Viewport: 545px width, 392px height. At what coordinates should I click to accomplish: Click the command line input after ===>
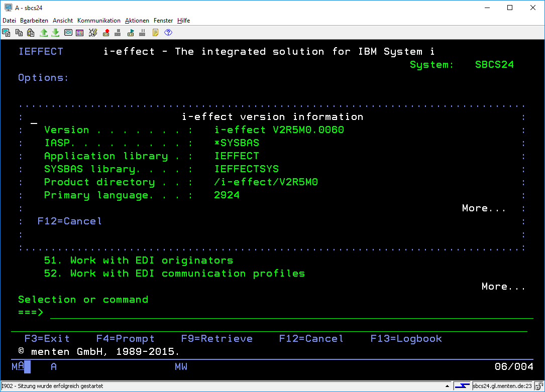pos(292,313)
